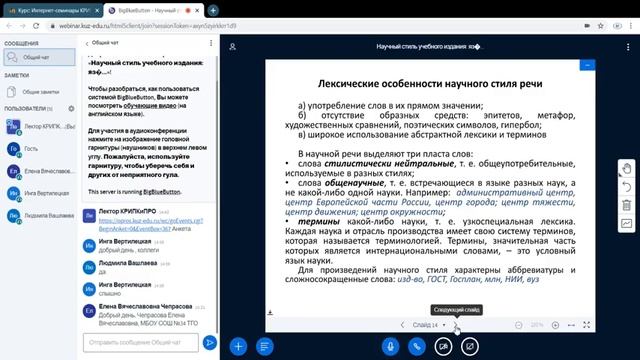Toggle screen sharing button
Viewport: 640px width, 360px height.
[x=470, y=347]
